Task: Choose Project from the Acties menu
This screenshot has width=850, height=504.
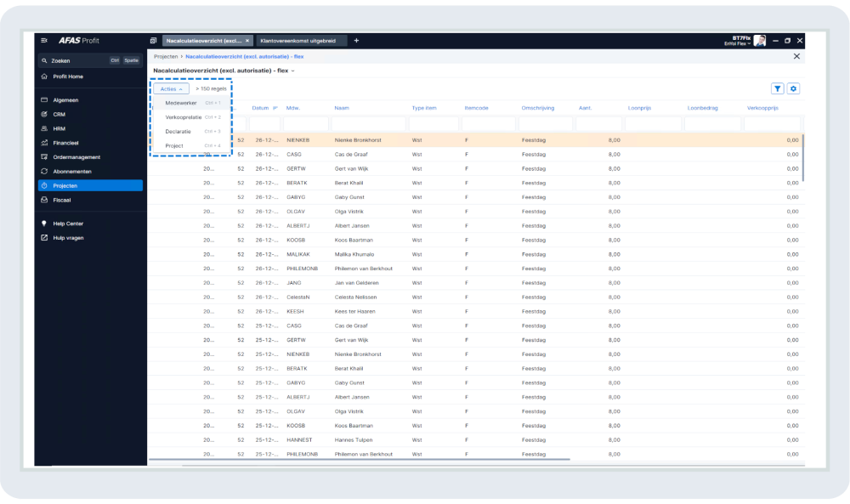Action: (192, 146)
